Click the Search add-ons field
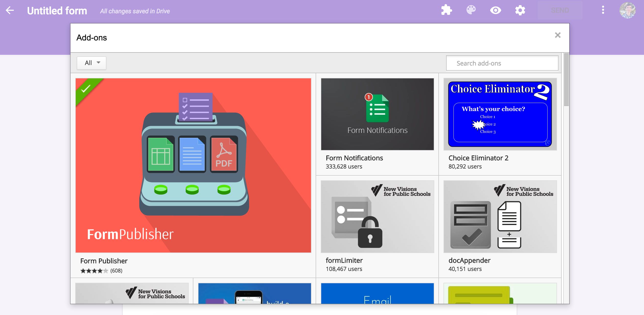Screen dimensions: 644x315 (502, 63)
